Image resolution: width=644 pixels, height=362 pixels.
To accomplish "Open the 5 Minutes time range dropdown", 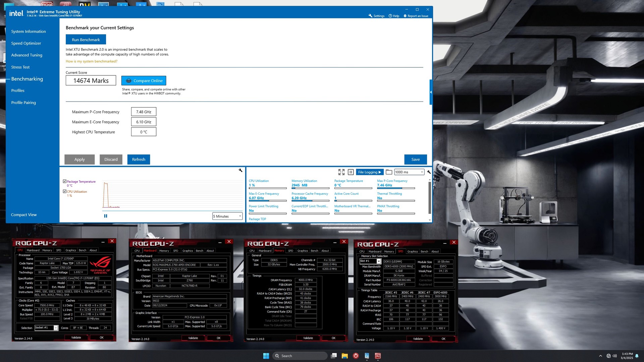I will (x=227, y=216).
